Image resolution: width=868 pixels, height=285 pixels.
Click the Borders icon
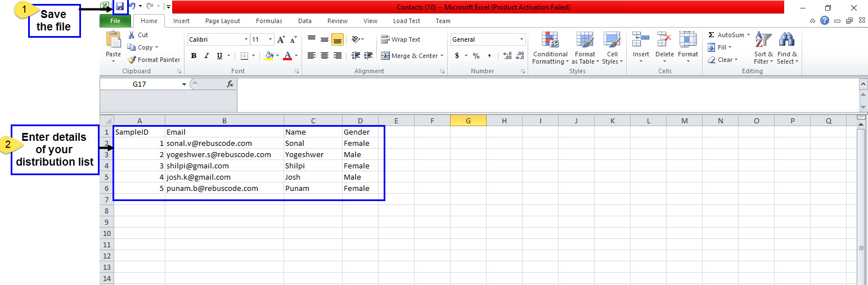[244, 56]
